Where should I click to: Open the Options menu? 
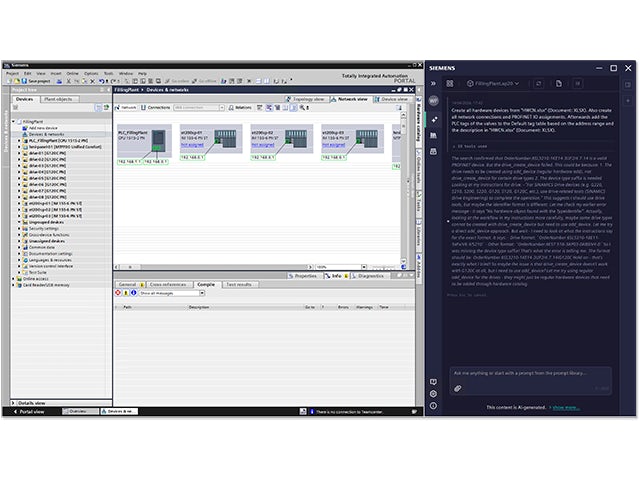pyautogui.click(x=91, y=74)
